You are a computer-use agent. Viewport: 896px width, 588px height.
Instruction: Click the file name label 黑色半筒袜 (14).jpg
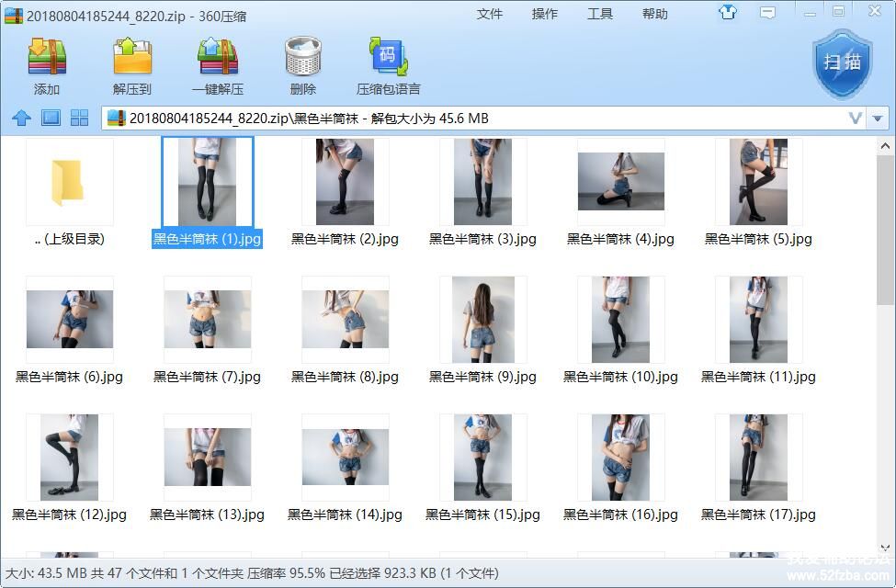coord(346,514)
